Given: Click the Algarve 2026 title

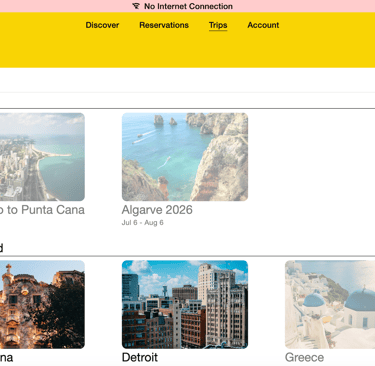Looking at the screenshot, I should pos(157,210).
